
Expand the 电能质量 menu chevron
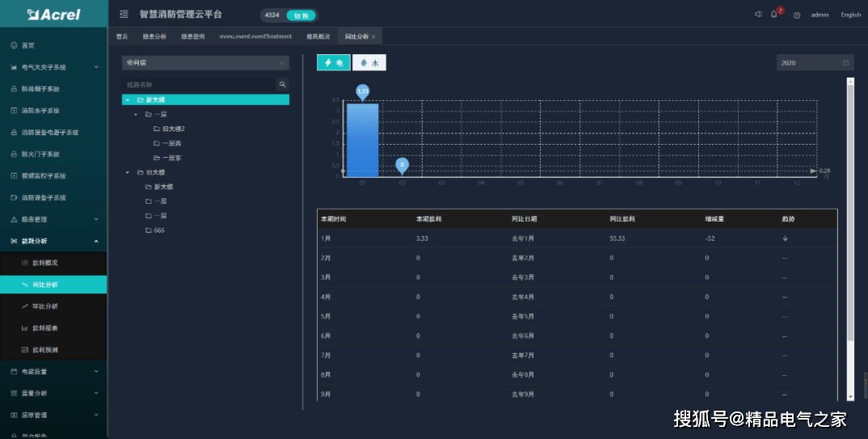(95, 371)
